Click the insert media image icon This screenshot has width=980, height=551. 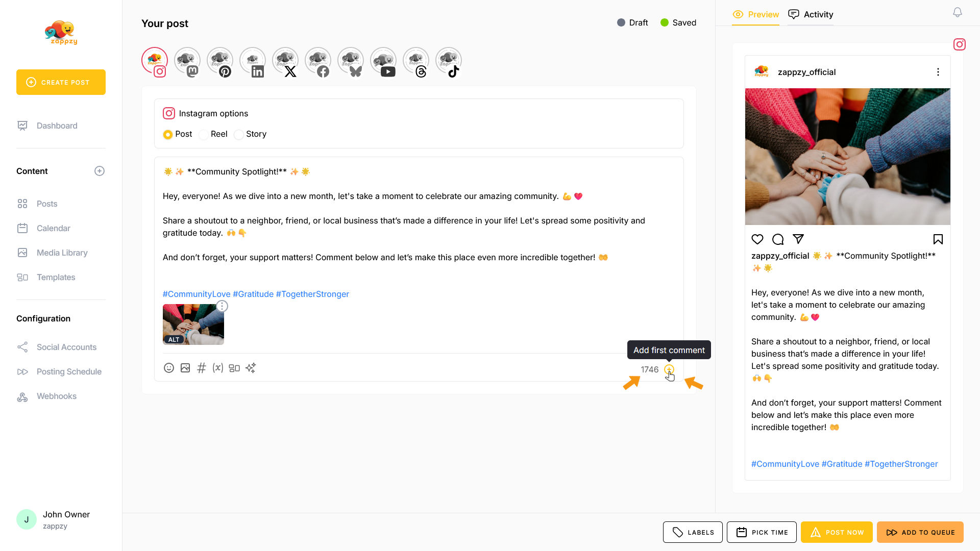185,368
